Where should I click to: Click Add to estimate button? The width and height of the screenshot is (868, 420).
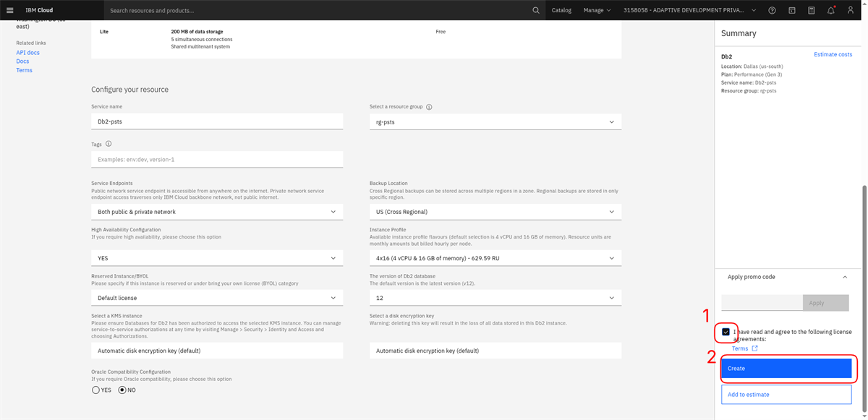click(786, 395)
